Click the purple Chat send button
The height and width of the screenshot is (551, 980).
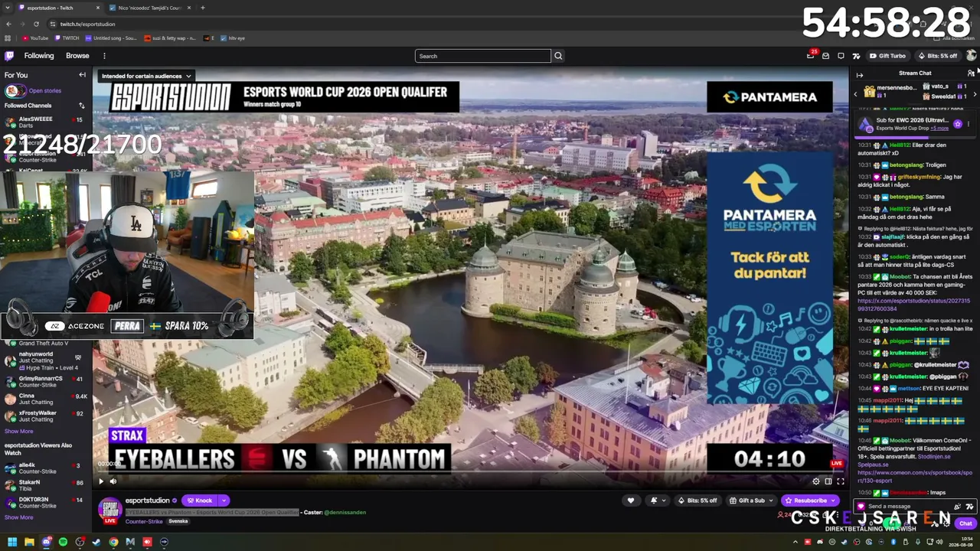965,523
